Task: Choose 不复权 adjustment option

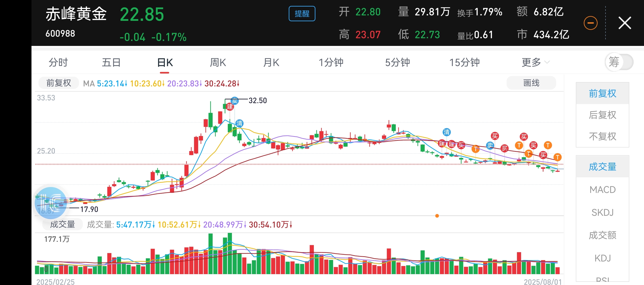Action: [x=603, y=136]
